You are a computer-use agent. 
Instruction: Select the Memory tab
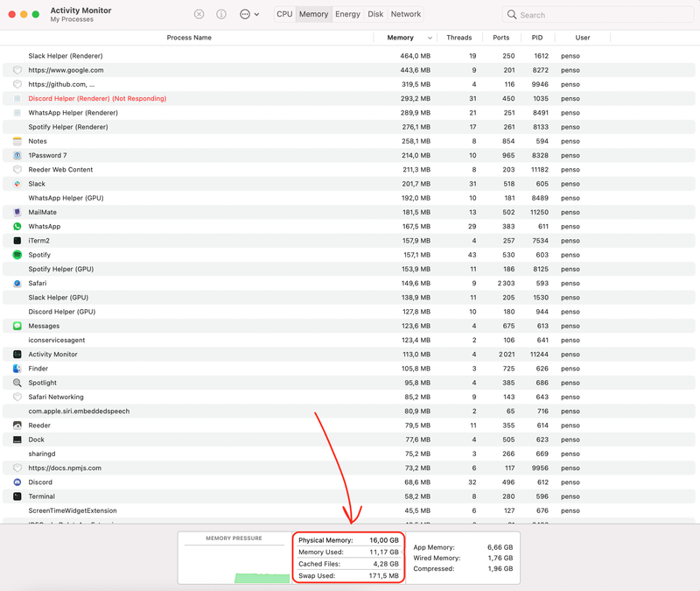pyautogui.click(x=313, y=14)
